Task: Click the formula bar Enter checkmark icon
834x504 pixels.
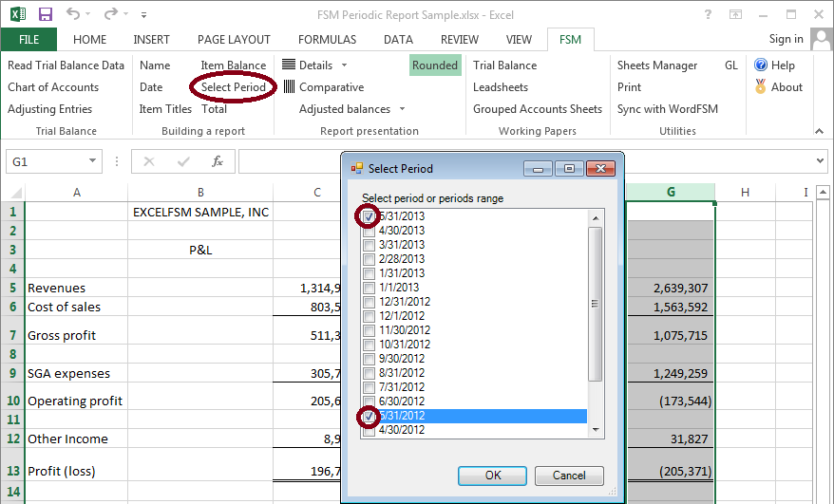Action: (x=183, y=161)
